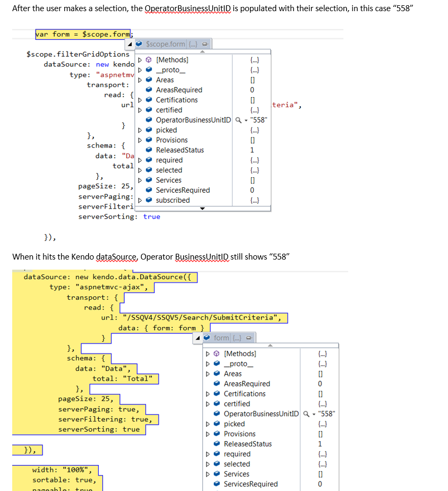The height and width of the screenshot is (491, 448).
Task: Click AreasRequired cube icon in $scope.form datatip
Action: click(149, 90)
